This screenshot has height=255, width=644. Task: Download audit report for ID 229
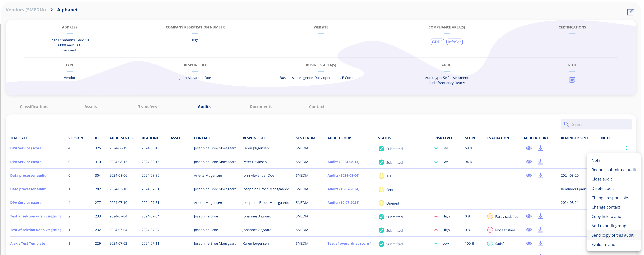tap(540, 244)
